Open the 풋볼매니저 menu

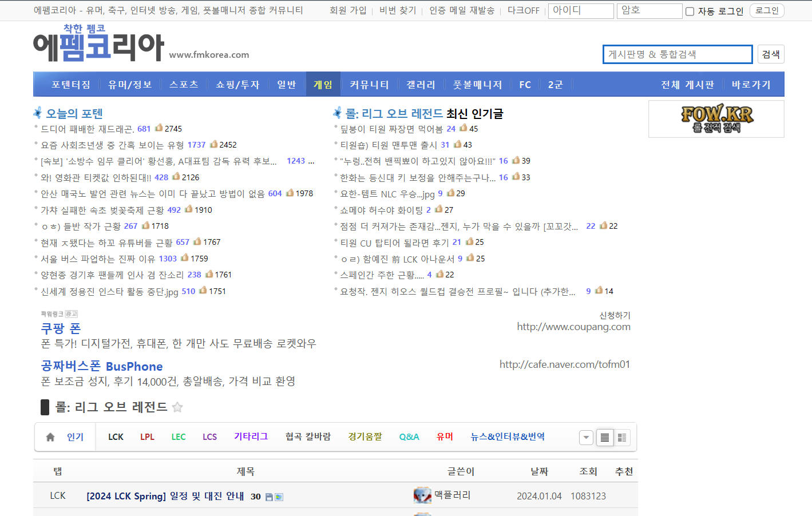pyautogui.click(x=477, y=85)
